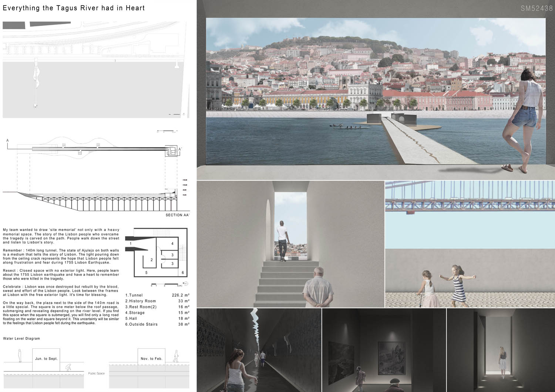Click the walking figure in Nov. to Feb. diagram
Image resolution: width=555 pixels, height=392 pixels.
point(176,356)
